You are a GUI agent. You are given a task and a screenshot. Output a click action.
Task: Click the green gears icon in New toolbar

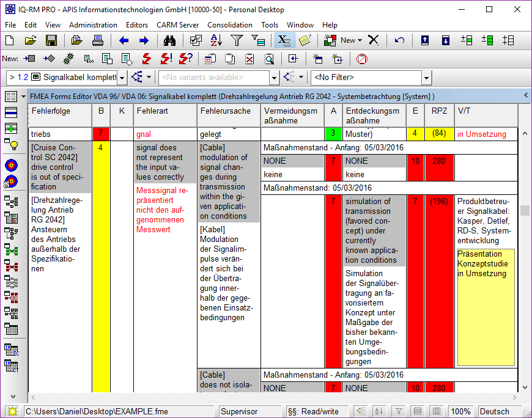(69, 59)
